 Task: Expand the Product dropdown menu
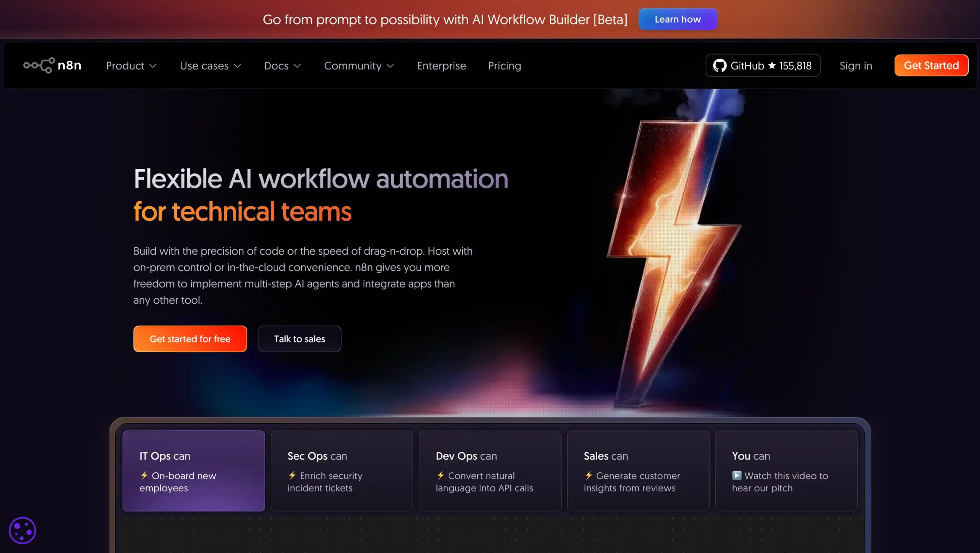[131, 65]
